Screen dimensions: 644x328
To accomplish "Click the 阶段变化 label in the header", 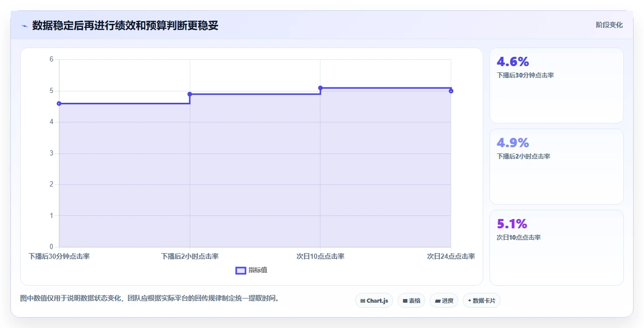I will tap(609, 25).
